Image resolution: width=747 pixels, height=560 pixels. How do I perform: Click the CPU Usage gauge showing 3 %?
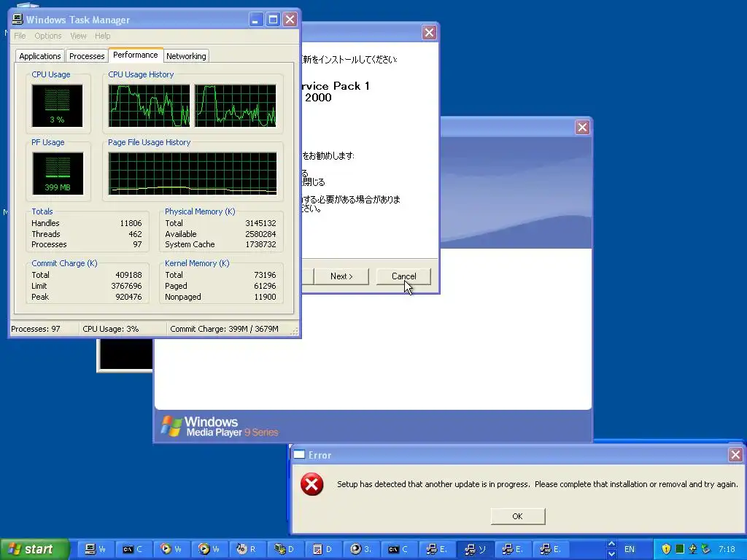pos(57,106)
